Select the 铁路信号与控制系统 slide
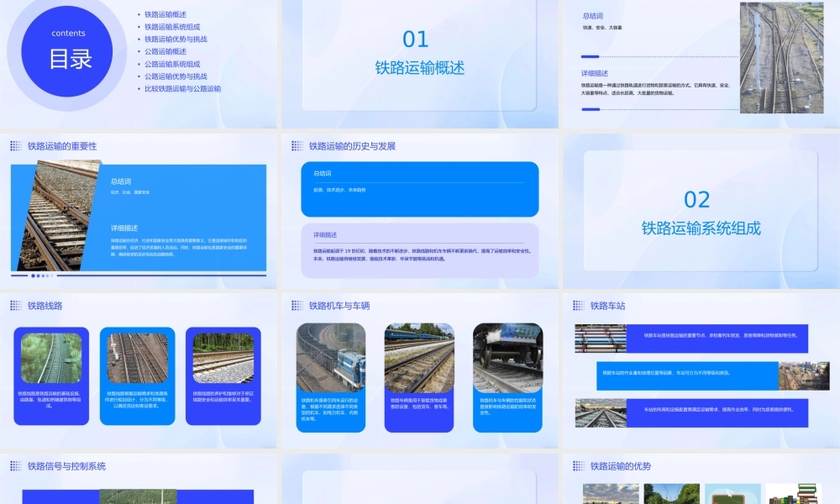The image size is (840, 504). (139, 479)
